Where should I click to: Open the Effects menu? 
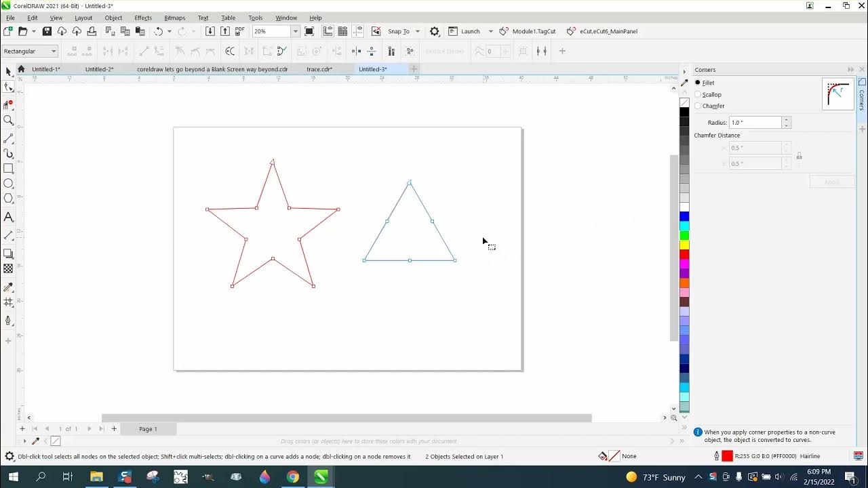(x=143, y=18)
